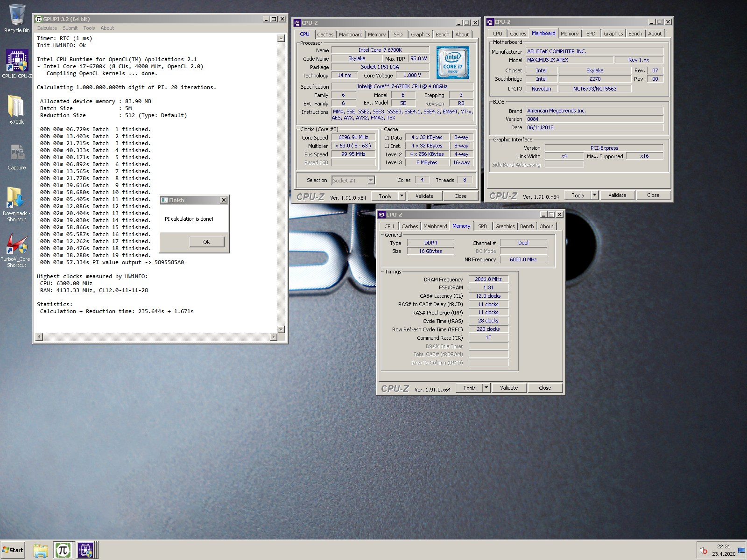Click the show desktop icon in tray
747x560 pixels.
pos(741,551)
